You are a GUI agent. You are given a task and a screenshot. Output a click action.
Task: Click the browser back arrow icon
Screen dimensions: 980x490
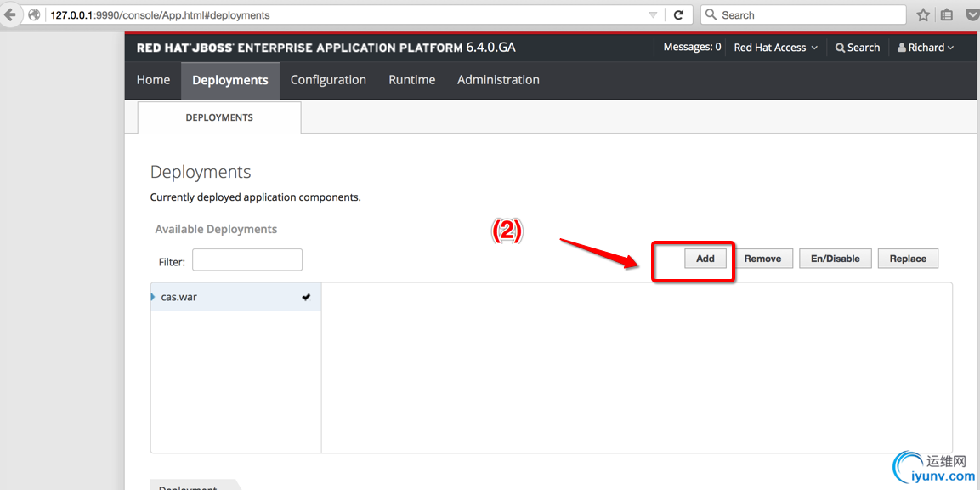tap(11, 14)
